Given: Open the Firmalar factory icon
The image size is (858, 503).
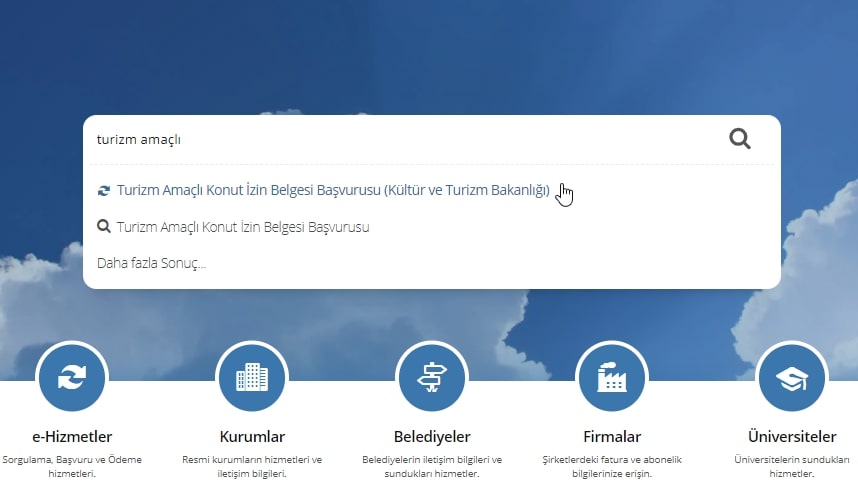Looking at the screenshot, I should point(612,378).
